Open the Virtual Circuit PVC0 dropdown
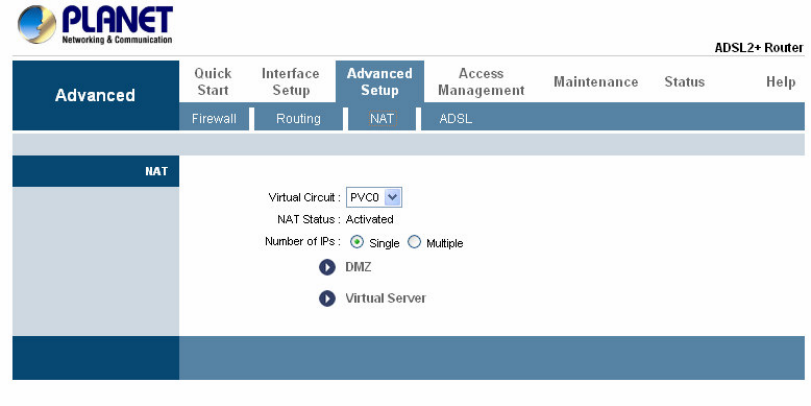 pos(374,198)
